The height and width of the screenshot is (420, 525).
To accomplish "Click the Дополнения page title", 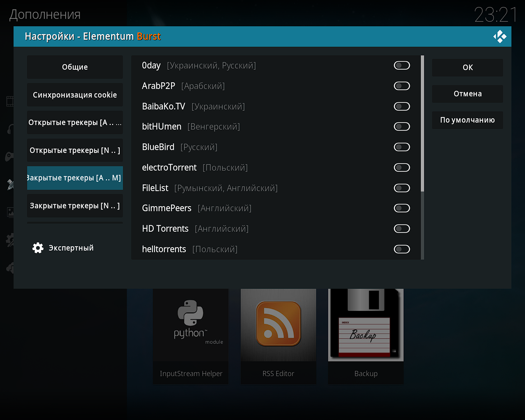I will coord(45,15).
